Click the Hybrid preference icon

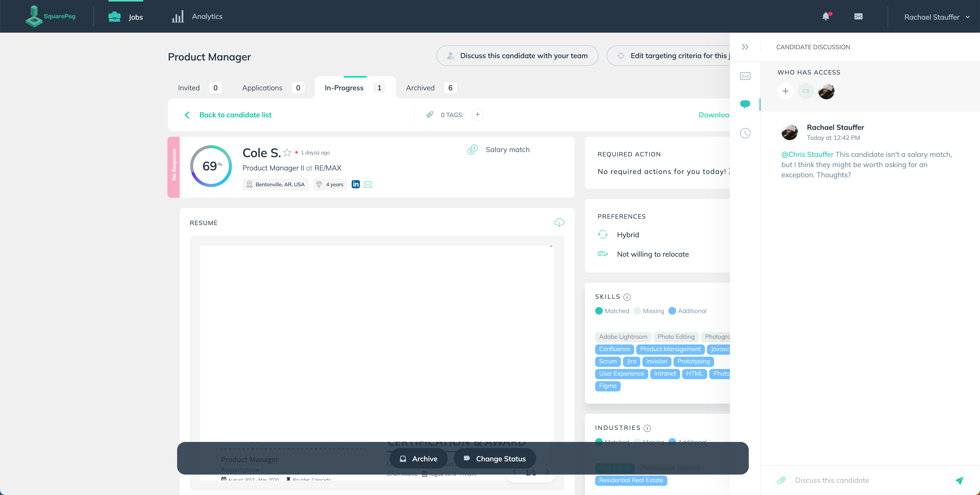(603, 235)
